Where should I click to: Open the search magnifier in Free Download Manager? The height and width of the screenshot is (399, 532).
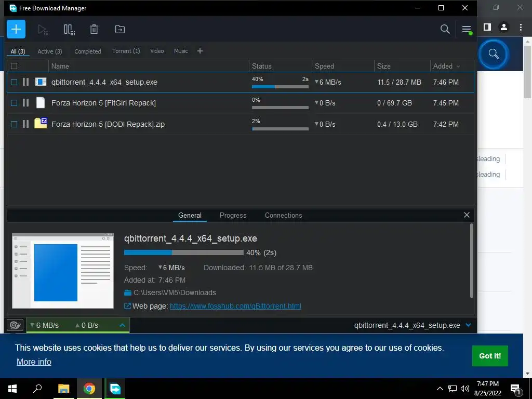click(445, 29)
